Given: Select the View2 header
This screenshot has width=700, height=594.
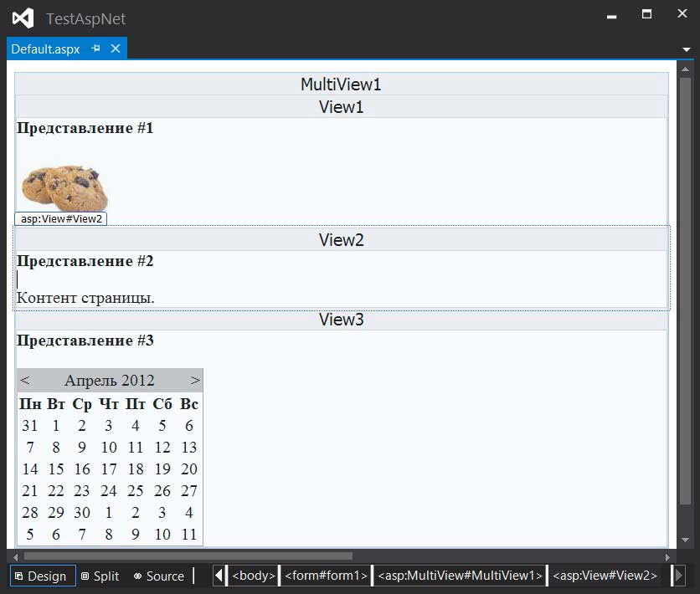Looking at the screenshot, I should 342,240.
